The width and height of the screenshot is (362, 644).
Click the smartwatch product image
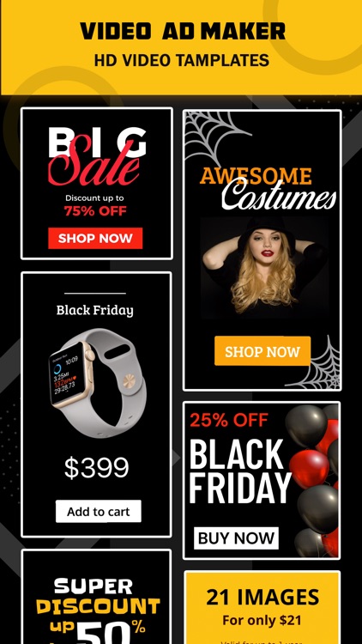coord(98,383)
